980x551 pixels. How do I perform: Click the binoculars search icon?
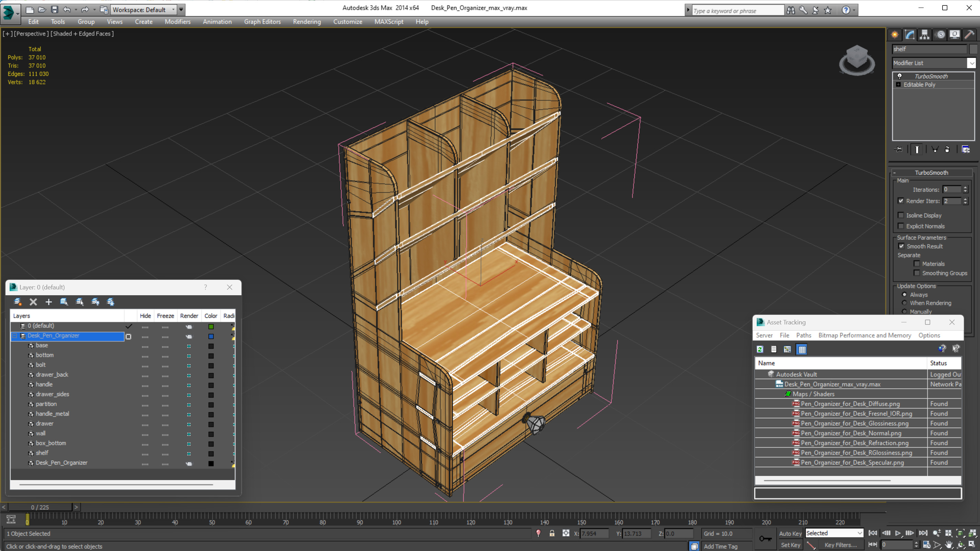click(x=791, y=10)
